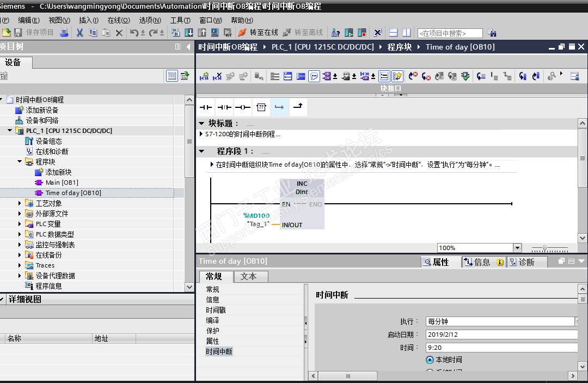Click the cut scissors icon

click(x=79, y=33)
